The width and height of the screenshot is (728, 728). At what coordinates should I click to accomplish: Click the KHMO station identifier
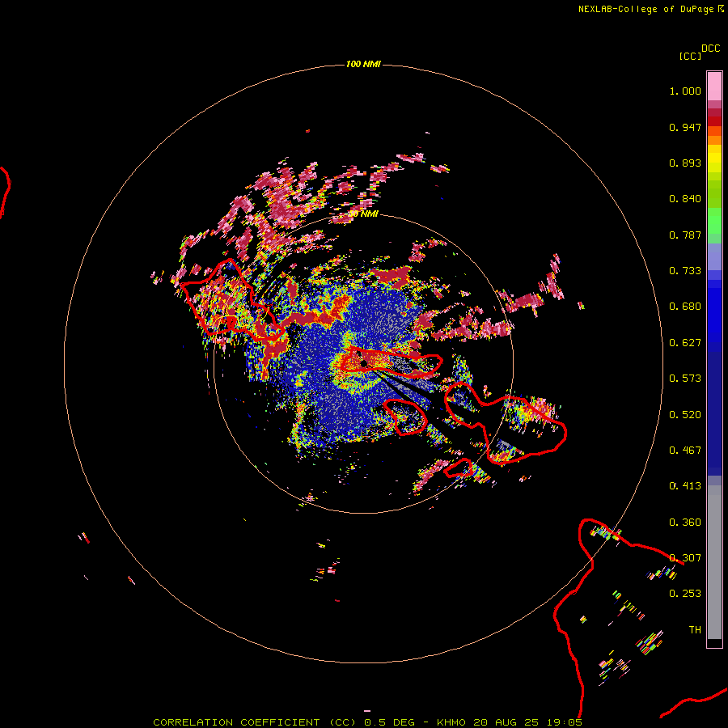[x=451, y=722]
